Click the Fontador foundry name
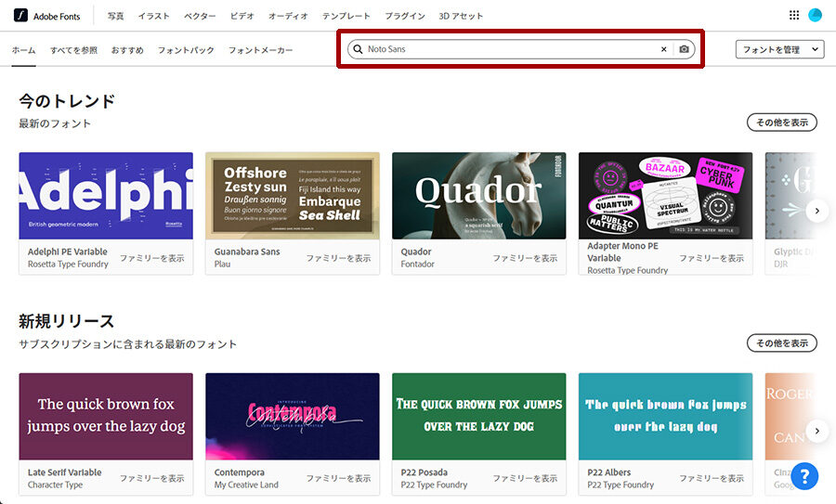 coord(417,265)
